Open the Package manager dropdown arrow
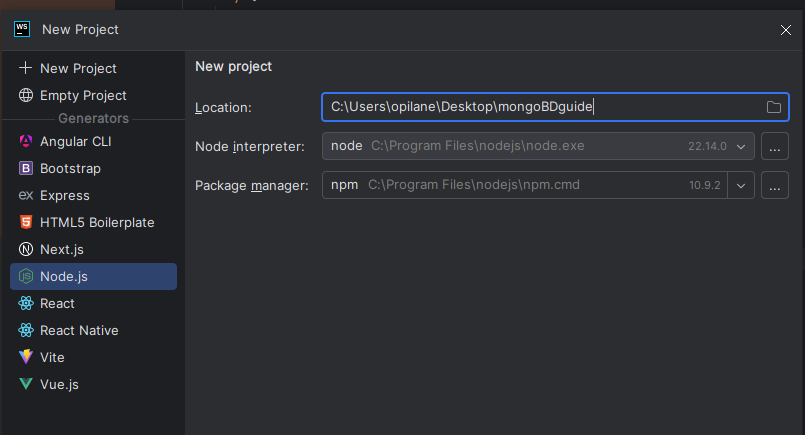 pos(741,185)
